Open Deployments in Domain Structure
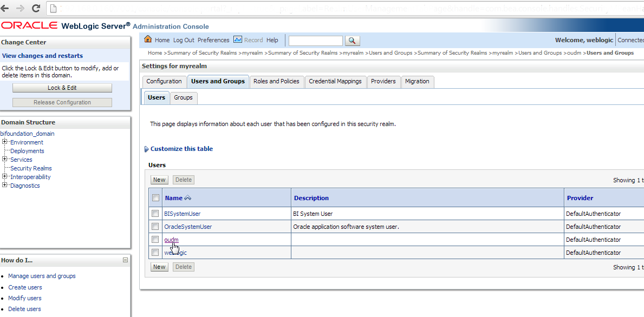The image size is (644, 317). [27, 151]
